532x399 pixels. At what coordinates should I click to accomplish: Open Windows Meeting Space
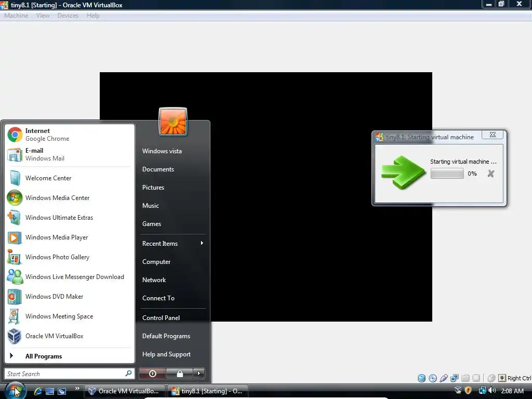click(x=70, y=316)
